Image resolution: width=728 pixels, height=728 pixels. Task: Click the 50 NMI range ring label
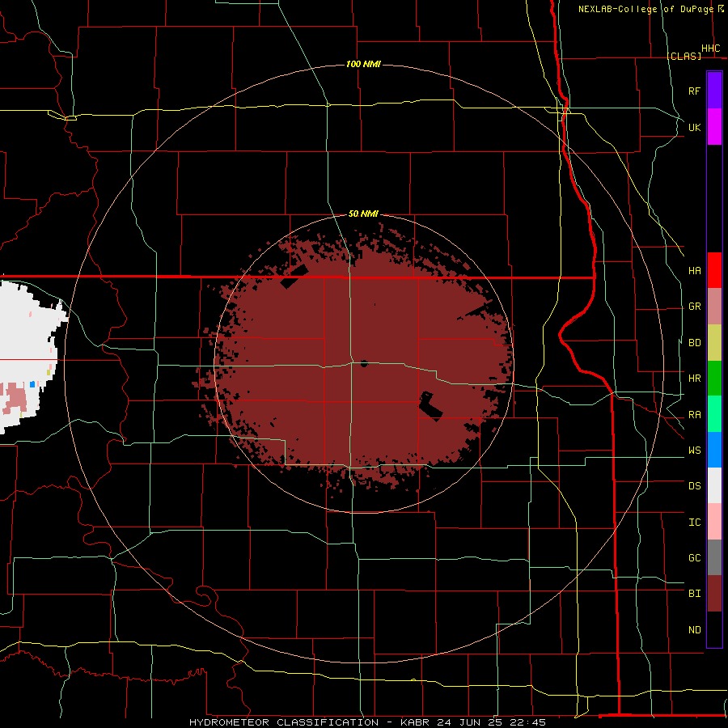click(363, 214)
